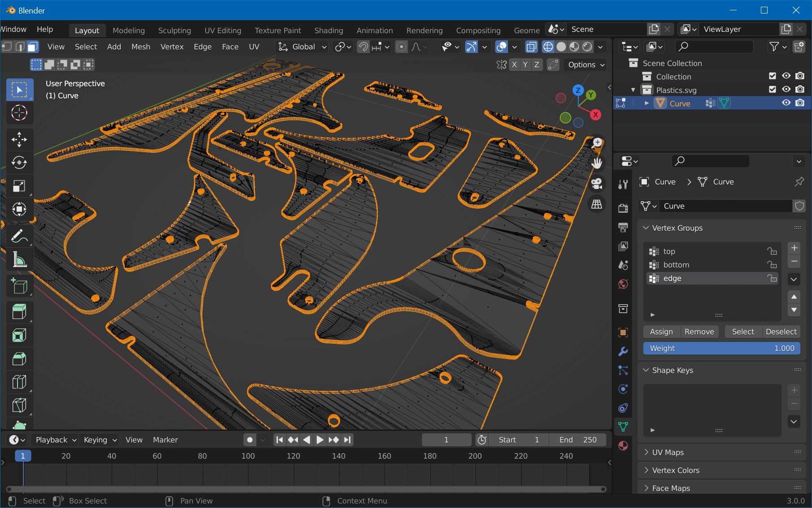The image size is (812, 508).
Task: Activate the Extrude Region tool
Action: click(19, 312)
